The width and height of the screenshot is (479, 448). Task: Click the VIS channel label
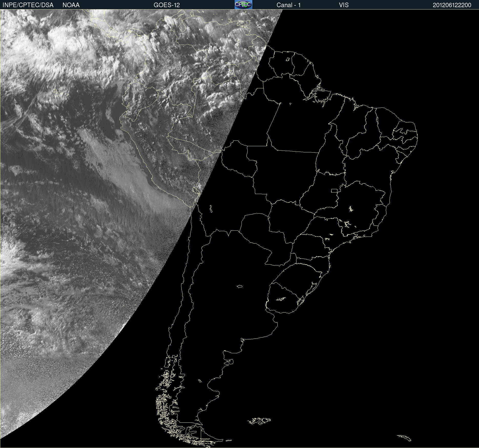(343, 5)
